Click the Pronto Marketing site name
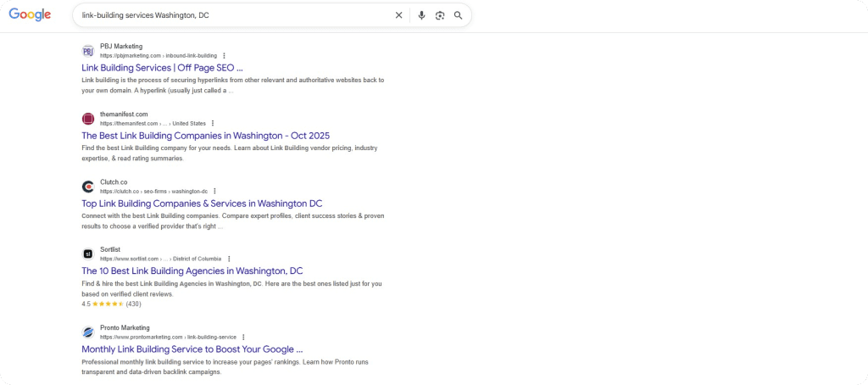The height and width of the screenshot is (385, 868). click(x=125, y=327)
